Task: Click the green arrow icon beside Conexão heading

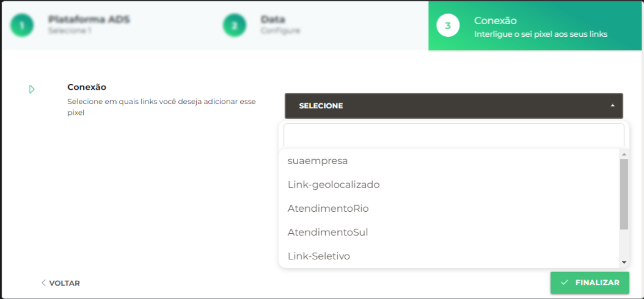Action: pyautogui.click(x=31, y=89)
